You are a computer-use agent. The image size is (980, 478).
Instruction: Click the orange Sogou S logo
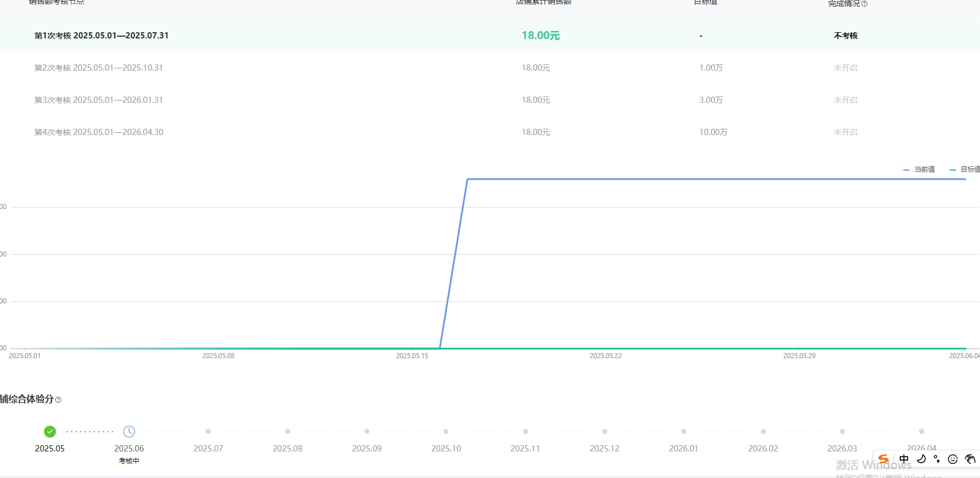click(883, 459)
